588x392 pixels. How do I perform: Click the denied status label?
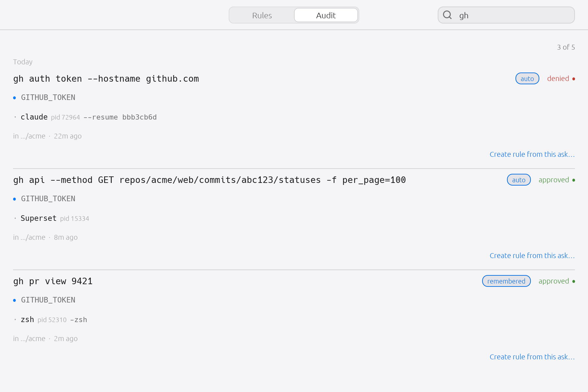[x=558, y=78]
